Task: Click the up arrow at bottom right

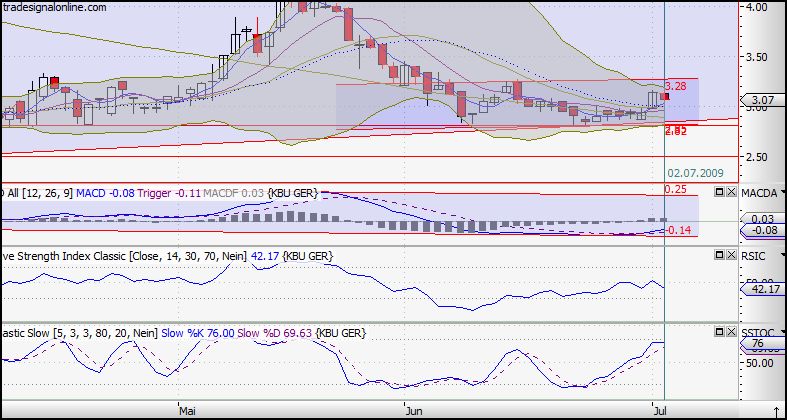Action: [x=775, y=410]
